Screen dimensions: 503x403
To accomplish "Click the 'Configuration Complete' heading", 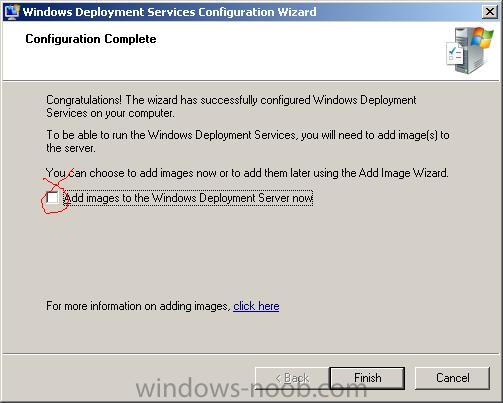I will (x=91, y=39).
